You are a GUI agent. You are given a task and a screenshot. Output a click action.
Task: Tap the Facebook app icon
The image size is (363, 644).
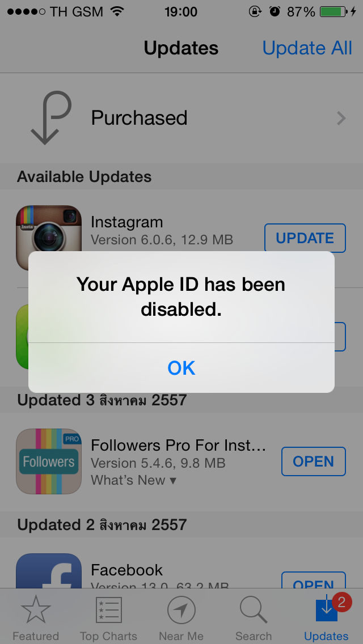[49, 571]
